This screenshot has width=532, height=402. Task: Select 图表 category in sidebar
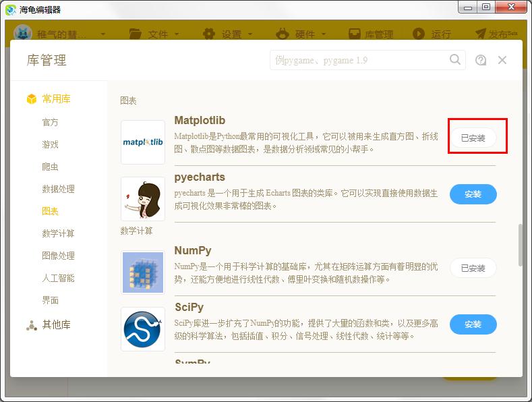[50, 211]
